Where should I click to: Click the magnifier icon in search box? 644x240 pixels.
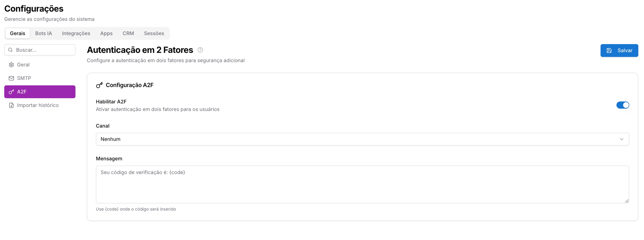coord(10,50)
